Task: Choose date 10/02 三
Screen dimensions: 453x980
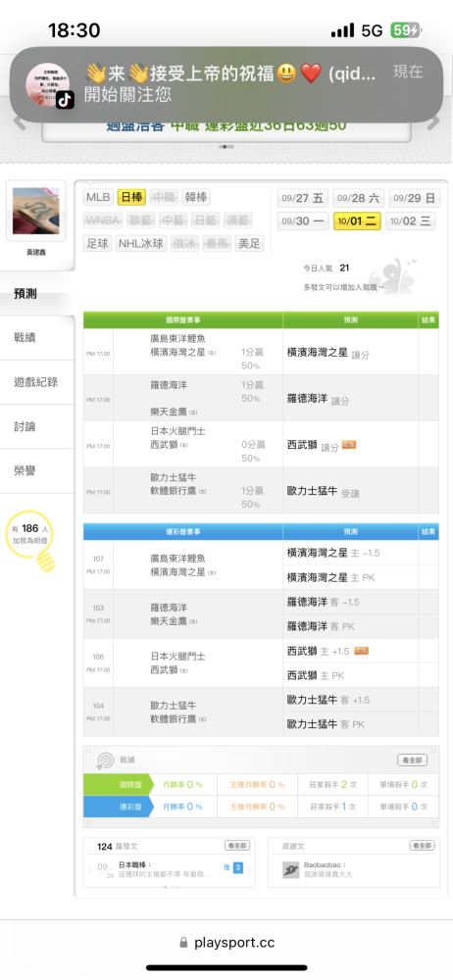Action: [411, 221]
